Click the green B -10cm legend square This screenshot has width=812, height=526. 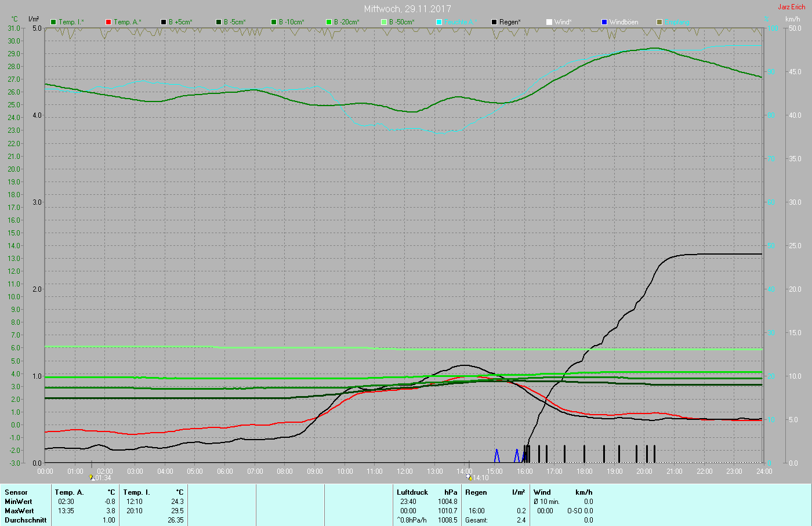(x=274, y=22)
